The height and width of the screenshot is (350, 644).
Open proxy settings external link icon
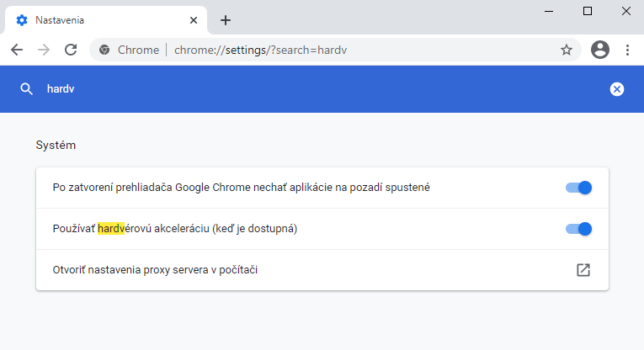(x=583, y=270)
